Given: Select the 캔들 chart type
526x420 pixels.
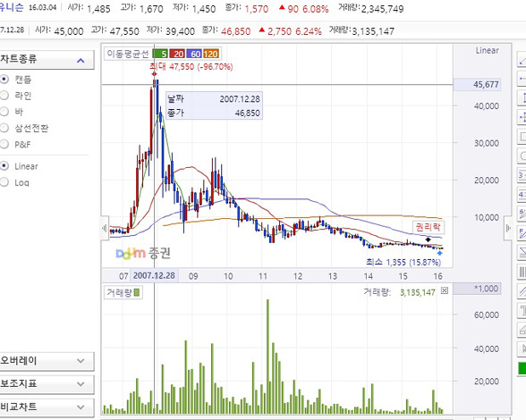Looking at the screenshot, I should [x=4, y=80].
